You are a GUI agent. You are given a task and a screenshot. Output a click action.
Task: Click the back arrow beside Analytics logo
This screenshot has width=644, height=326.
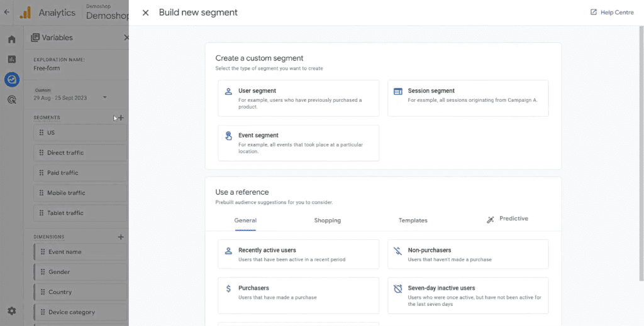pyautogui.click(x=6, y=13)
